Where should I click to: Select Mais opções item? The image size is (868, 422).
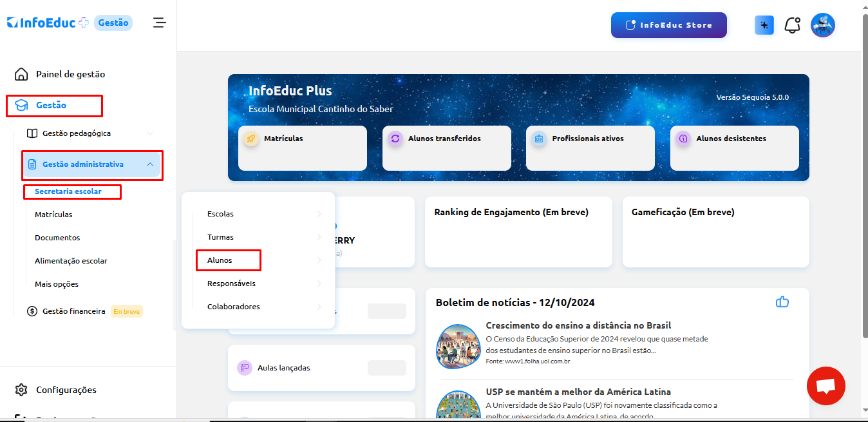point(57,284)
